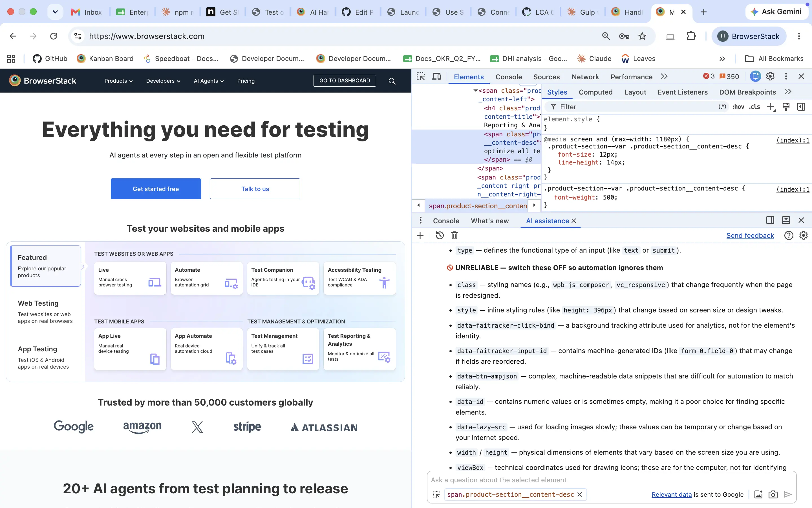Screen dimensions: 812x508
Task: Open DevTools settings gear icon
Action: pyautogui.click(x=770, y=76)
